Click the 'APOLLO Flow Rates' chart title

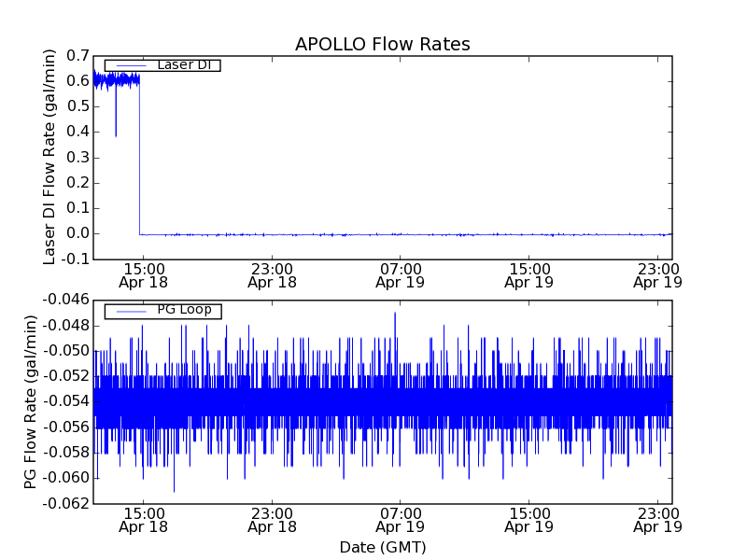pyautogui.click(x=383, y=44)
